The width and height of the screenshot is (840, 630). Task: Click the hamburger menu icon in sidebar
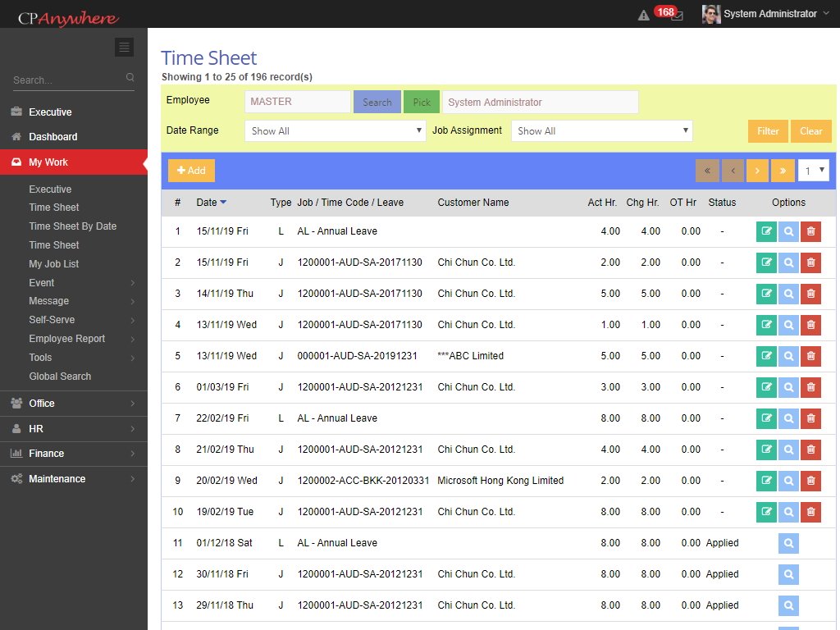124,48
